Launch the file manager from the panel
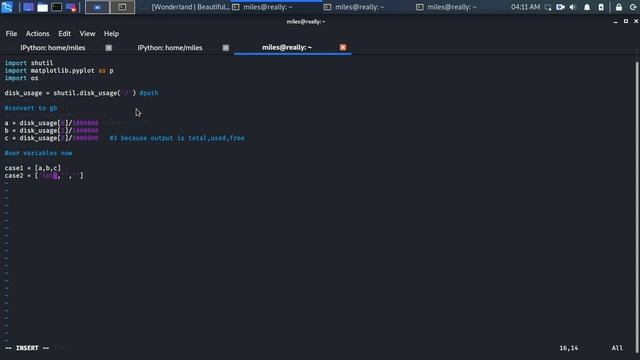The image size is (640, 360). tap(42, 7)
